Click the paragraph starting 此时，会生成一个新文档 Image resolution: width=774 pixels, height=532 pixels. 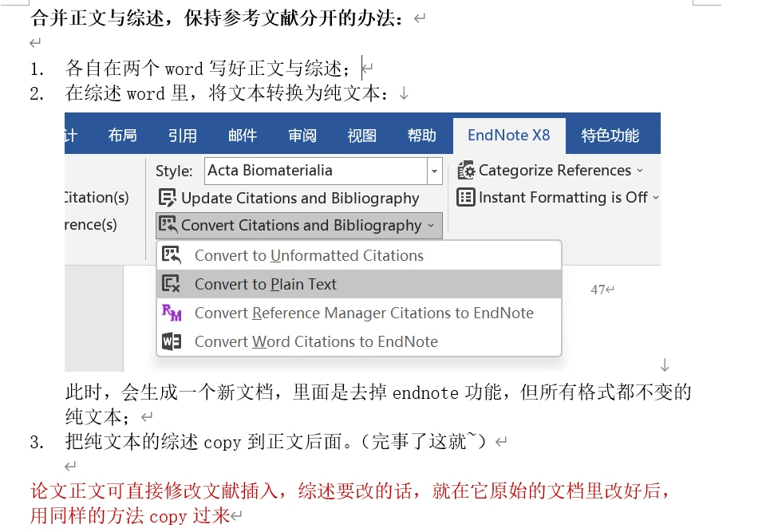[x=378, y=404]
